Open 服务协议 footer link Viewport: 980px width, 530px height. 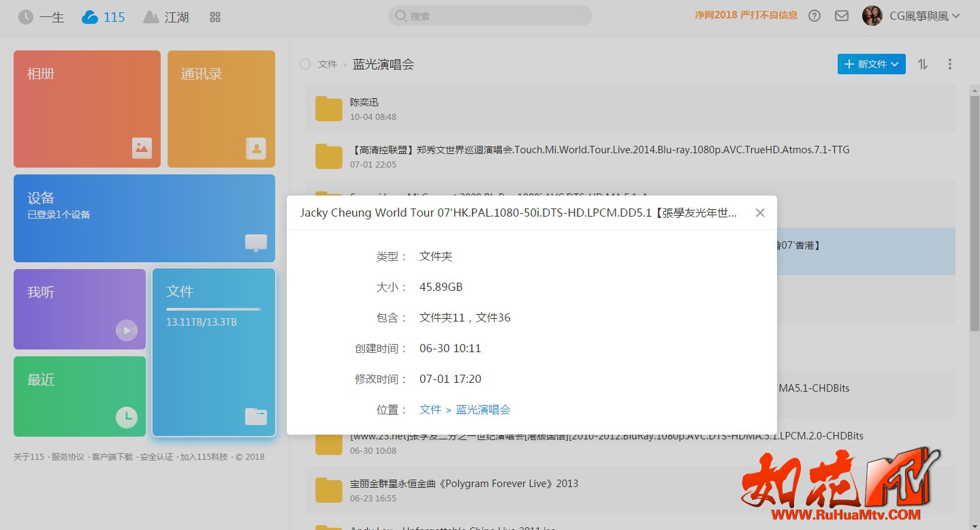point(68,457)
